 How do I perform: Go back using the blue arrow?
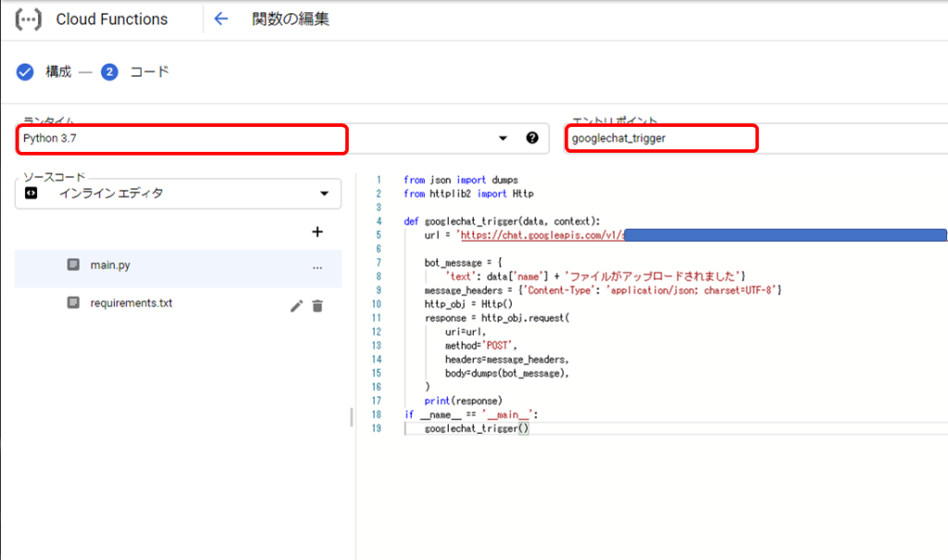tap(221, 19)
